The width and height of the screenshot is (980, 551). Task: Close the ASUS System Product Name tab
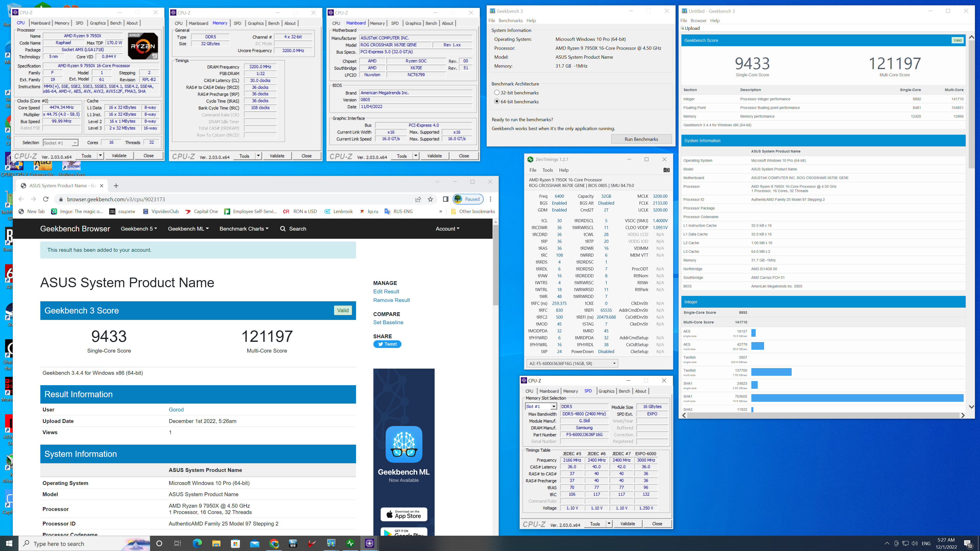[102, 185]
